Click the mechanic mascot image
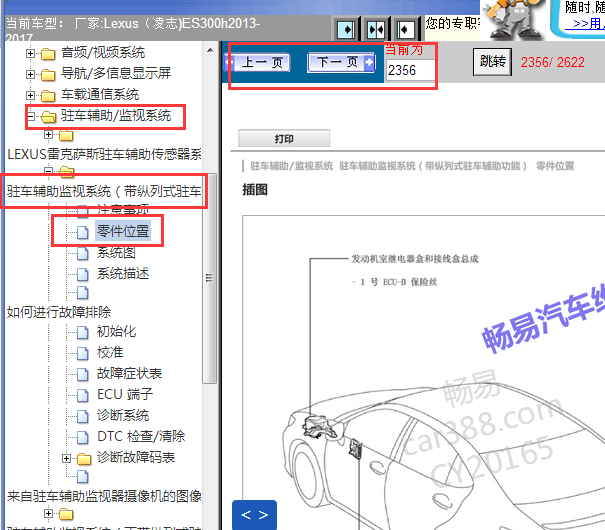This screenshot has width=605, height=530. tap(514, 19)
